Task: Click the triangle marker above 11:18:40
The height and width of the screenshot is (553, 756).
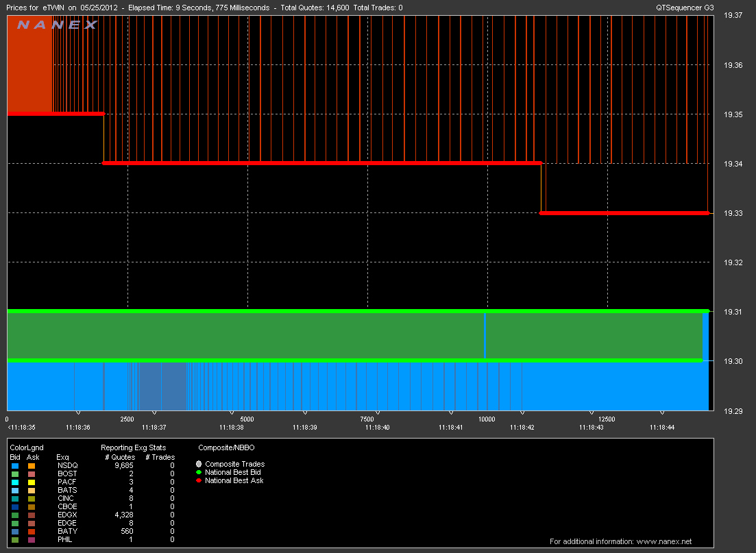Action: click(378, 413)
